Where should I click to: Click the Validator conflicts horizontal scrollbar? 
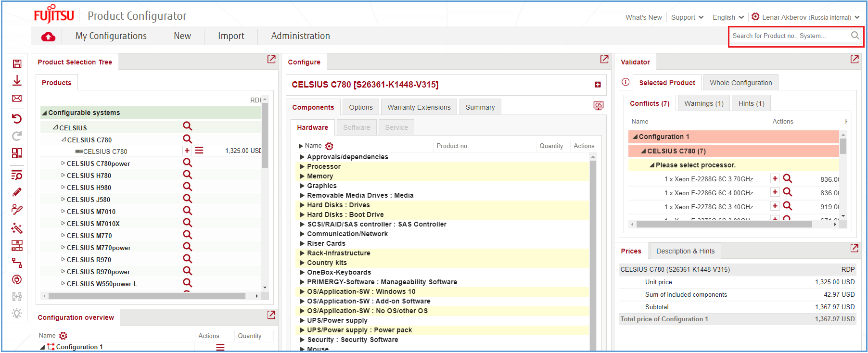pos(724,225)
